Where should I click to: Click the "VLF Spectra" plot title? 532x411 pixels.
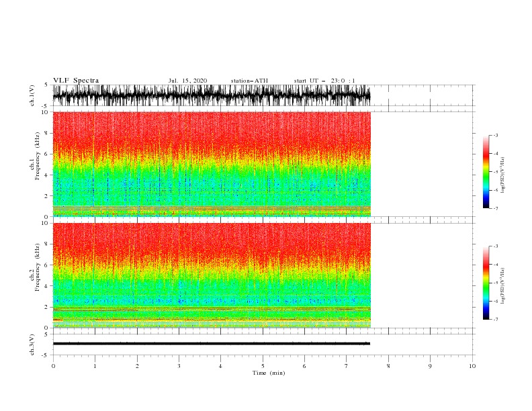point(76,81)
